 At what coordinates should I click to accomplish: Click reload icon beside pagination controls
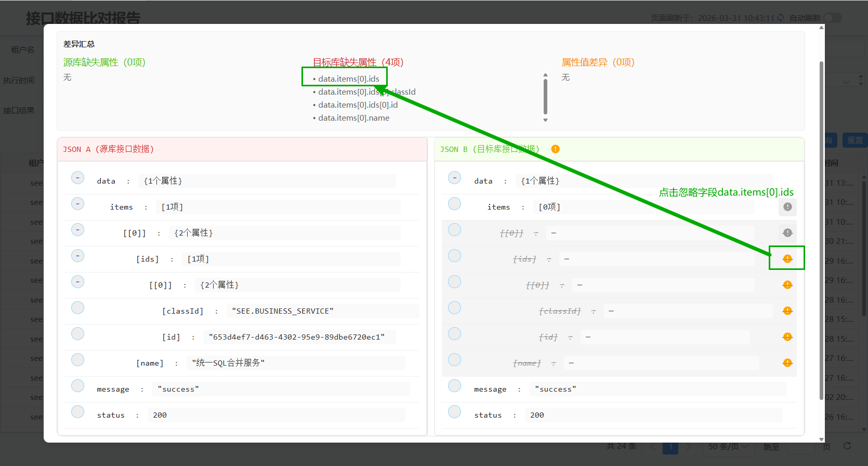coord(847,446)
